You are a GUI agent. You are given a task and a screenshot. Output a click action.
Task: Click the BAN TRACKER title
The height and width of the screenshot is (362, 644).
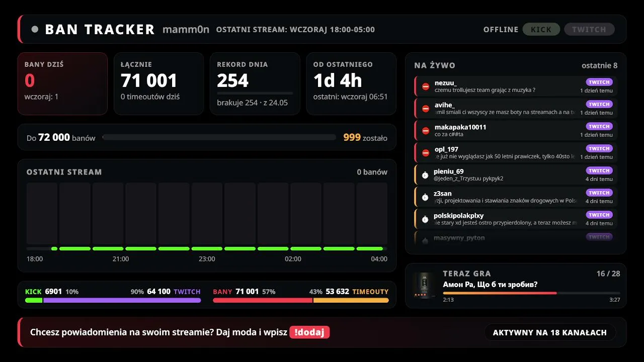click(100, 29)
